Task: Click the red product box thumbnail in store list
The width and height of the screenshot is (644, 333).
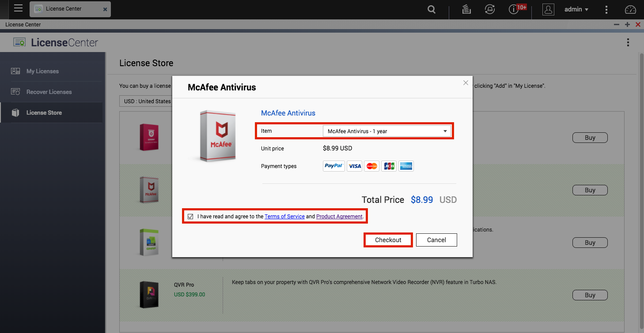Action: [x=149, y=137]
